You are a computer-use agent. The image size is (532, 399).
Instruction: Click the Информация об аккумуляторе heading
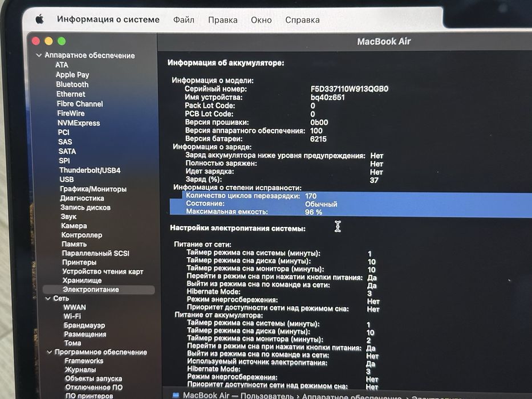pyautogui.click(x=226, y=63)
